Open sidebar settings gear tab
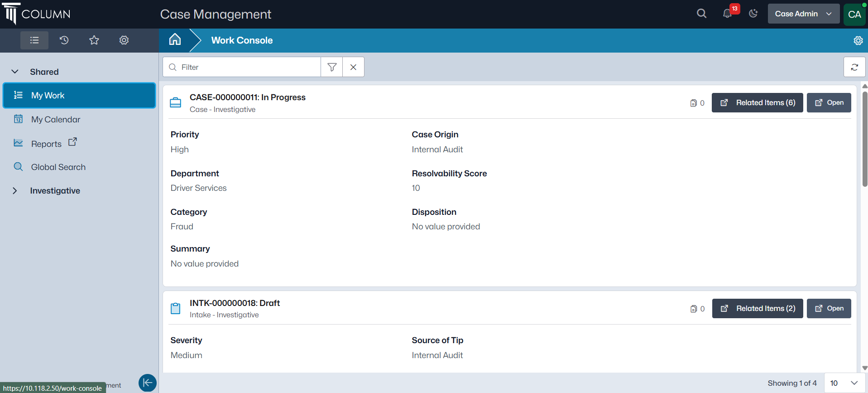 coord(124,40)
